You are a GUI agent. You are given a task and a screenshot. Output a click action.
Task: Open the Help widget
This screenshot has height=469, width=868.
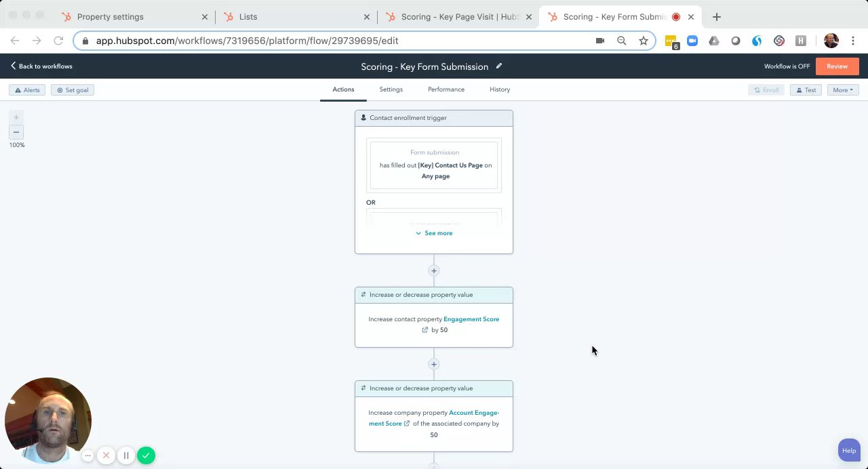(x=848, y=451)
